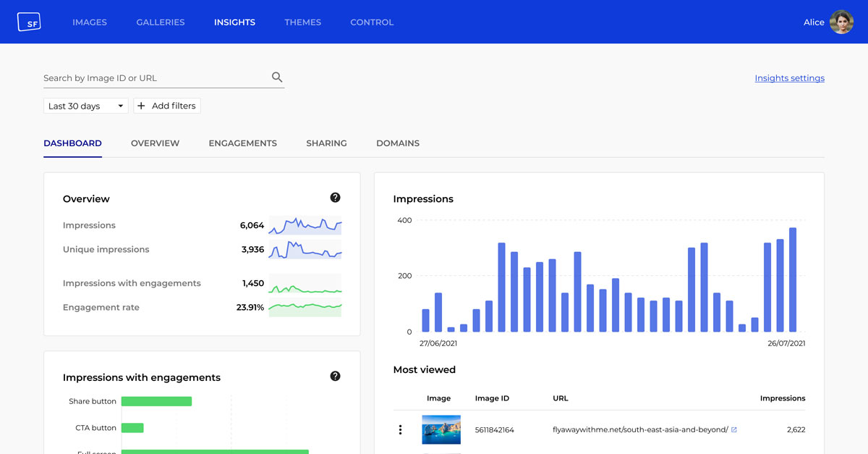Click the help icon on Impressions with engagements
The image size is (868, 454).
335,376
